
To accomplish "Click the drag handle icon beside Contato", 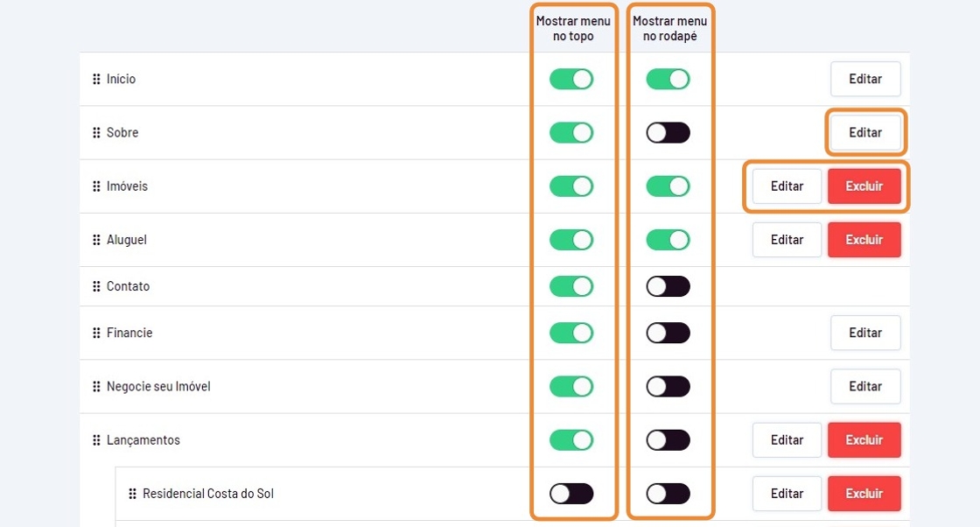I will coord(96,286).
